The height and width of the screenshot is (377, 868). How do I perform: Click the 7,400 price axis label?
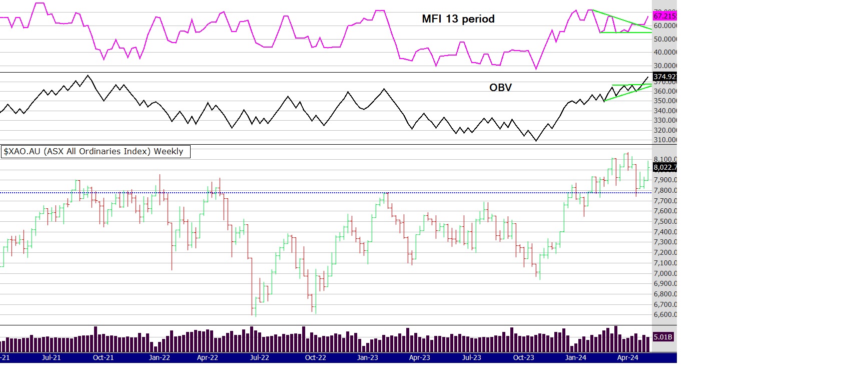665,232
